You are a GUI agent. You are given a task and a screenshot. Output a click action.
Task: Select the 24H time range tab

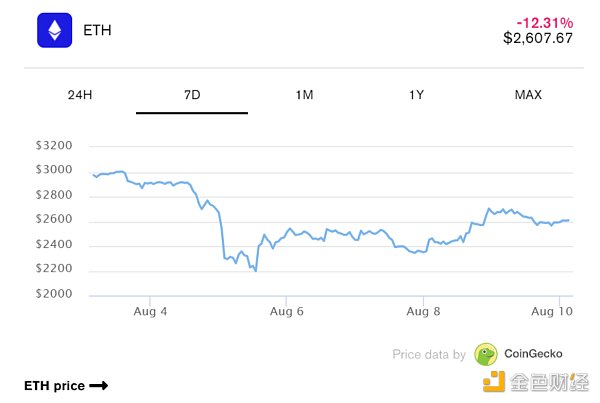tap(80, 95)
